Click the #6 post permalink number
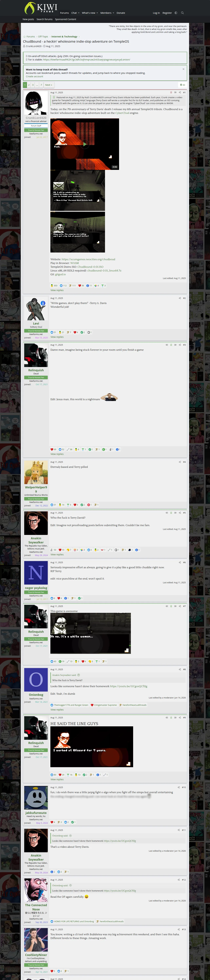The width and height of the screenshot is (210, 980). pos(184,562)
